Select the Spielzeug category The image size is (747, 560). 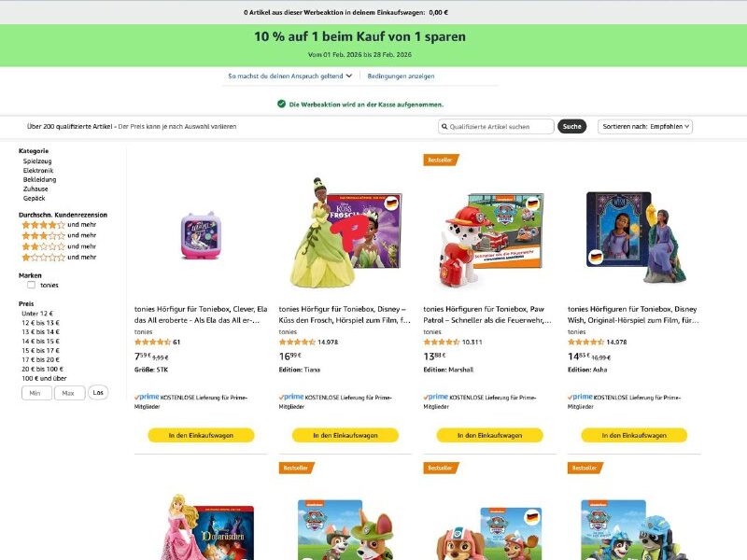click(37, 161)
